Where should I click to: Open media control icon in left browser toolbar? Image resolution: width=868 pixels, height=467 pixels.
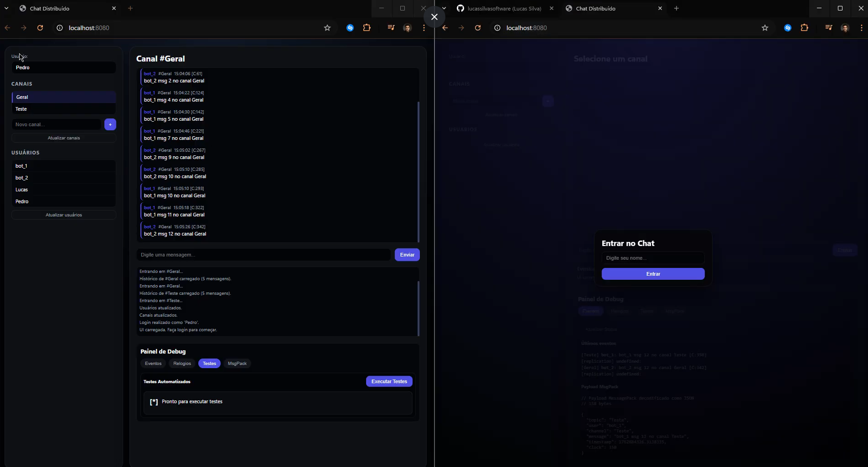[x=391, y=28]
